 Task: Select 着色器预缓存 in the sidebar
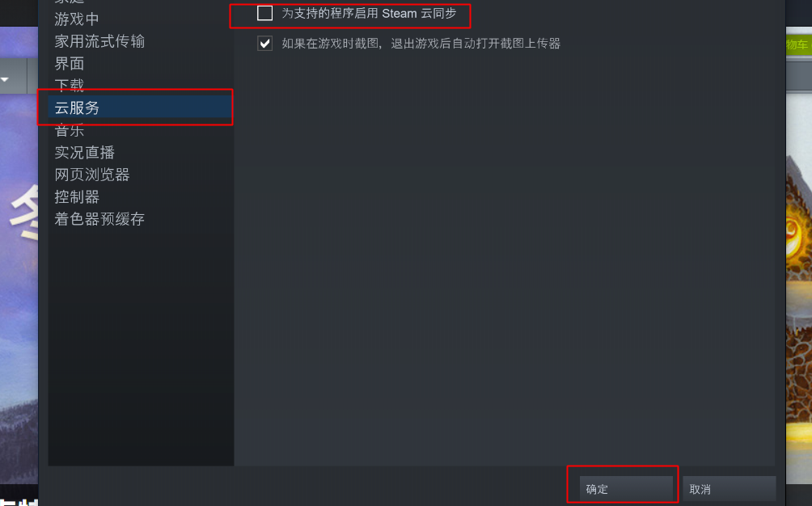[x=99, y=219]
